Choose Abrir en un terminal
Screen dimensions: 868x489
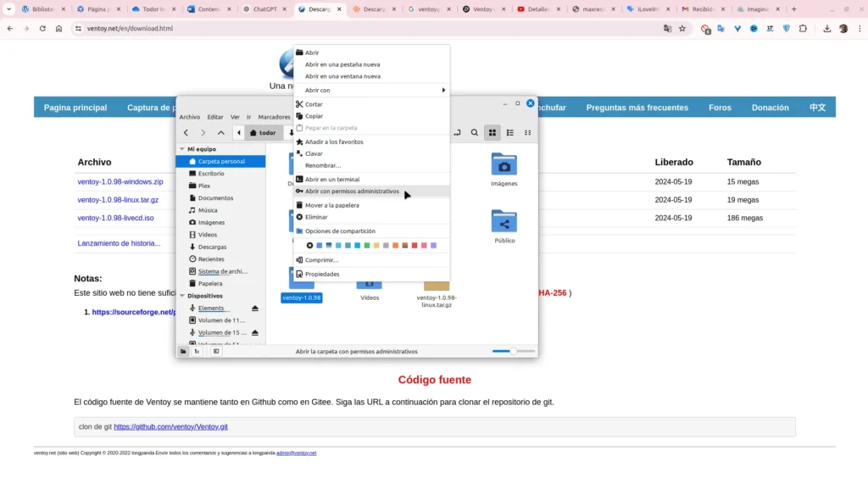click(371, 179)
